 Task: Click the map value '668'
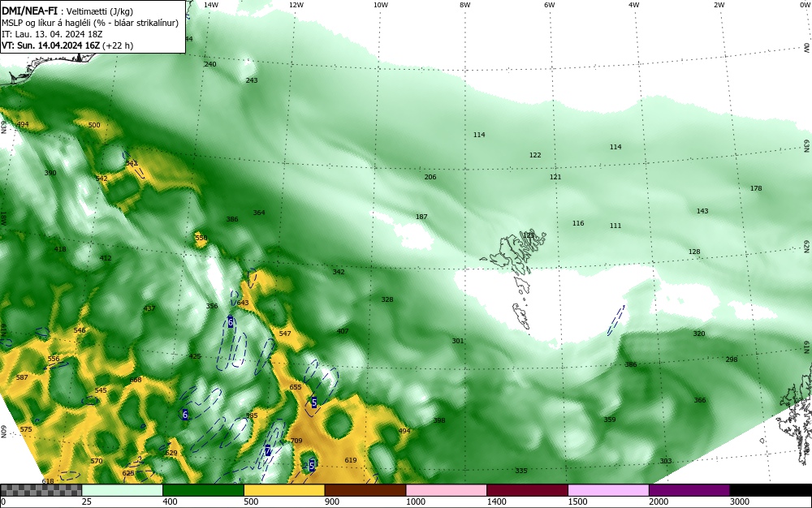[x=136, y=380]
